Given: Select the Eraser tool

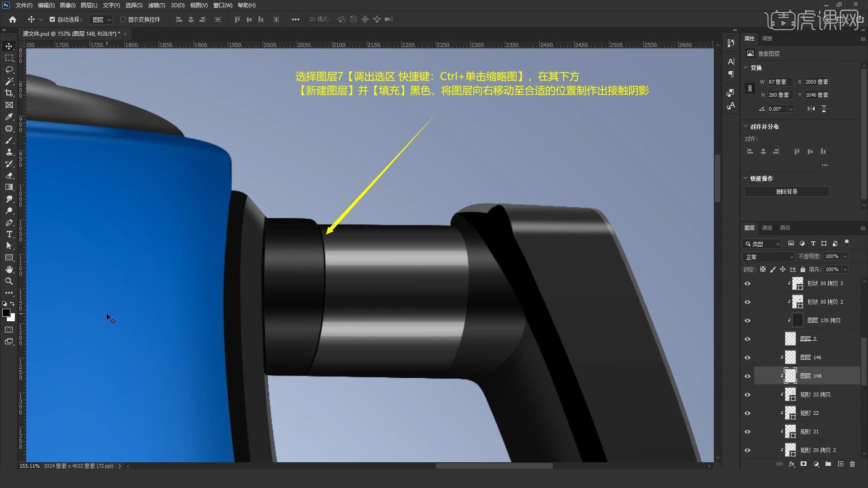Looking at the screenshot, I should coord(9,176).
